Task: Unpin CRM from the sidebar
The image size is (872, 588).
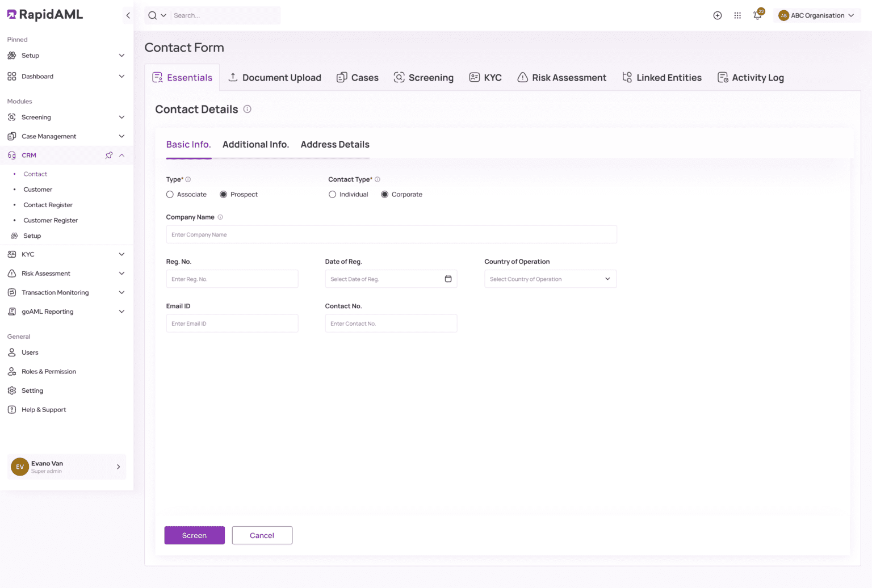Action: click(108, 155)
